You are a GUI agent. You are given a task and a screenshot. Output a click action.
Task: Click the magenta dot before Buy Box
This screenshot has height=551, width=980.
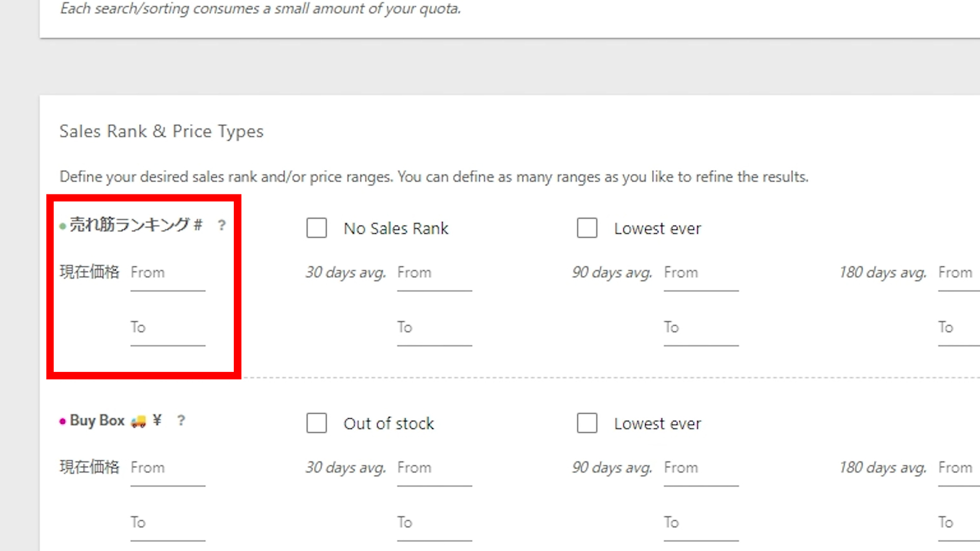pos(63,421)
